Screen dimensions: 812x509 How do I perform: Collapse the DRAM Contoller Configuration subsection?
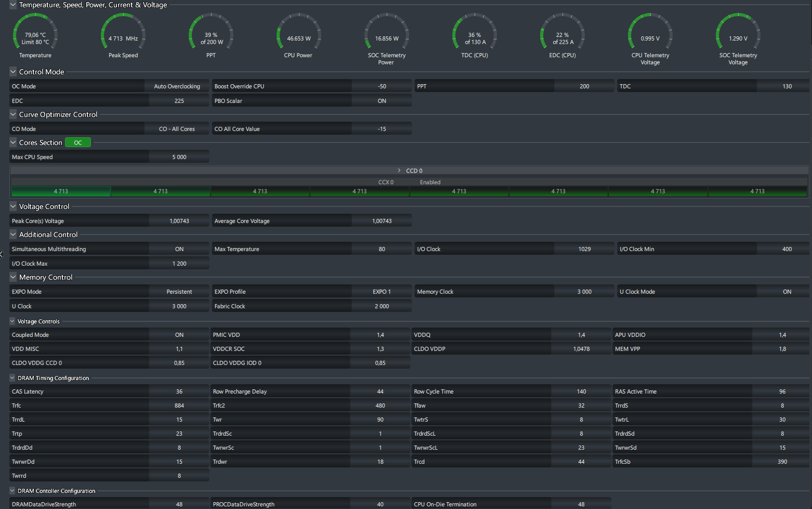pyautogui.click(x=12, y=491)
